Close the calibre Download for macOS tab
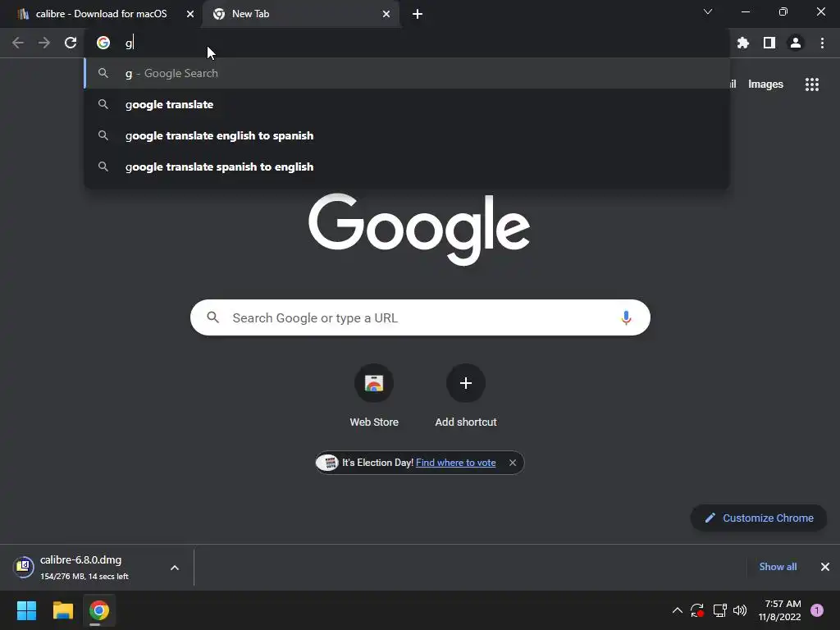 pyautogui.click(x=190, y=14)
